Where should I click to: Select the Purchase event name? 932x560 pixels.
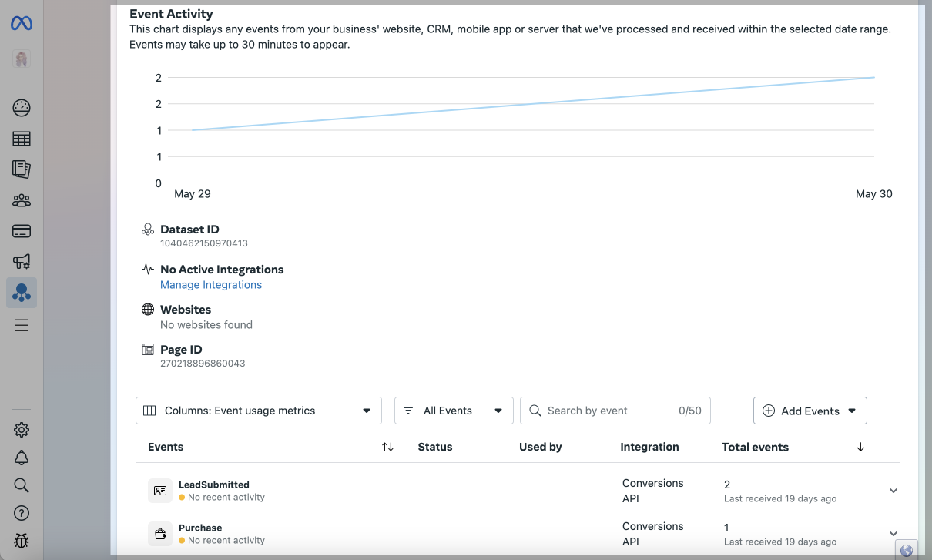[x=200, y=528]
